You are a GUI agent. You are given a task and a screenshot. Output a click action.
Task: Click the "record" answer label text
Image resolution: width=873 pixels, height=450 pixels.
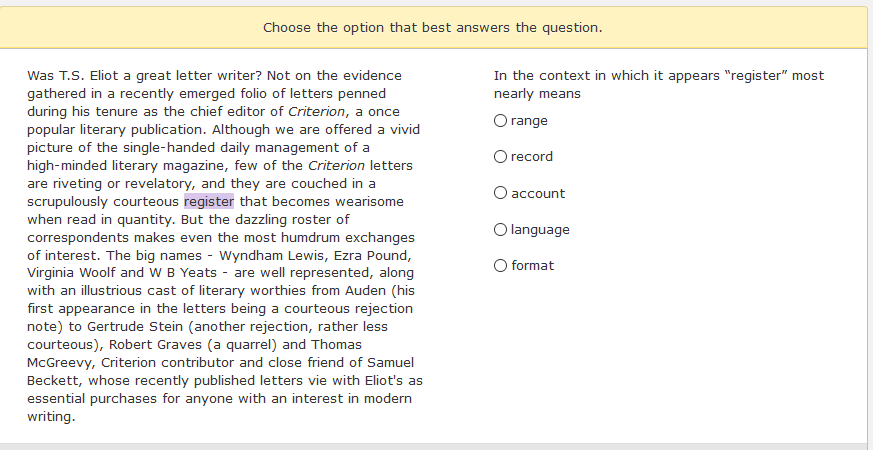click(532, 157)
